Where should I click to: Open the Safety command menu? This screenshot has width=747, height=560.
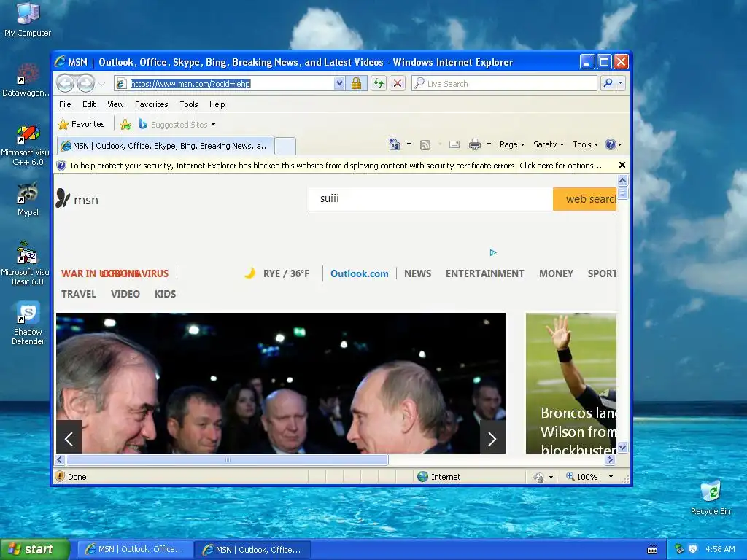point(549,144)
